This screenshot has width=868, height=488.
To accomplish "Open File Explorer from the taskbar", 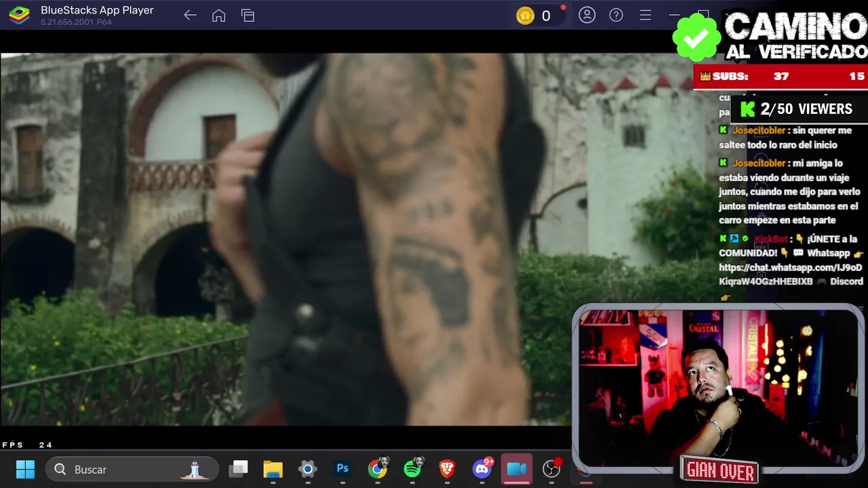I will (273, 469).
